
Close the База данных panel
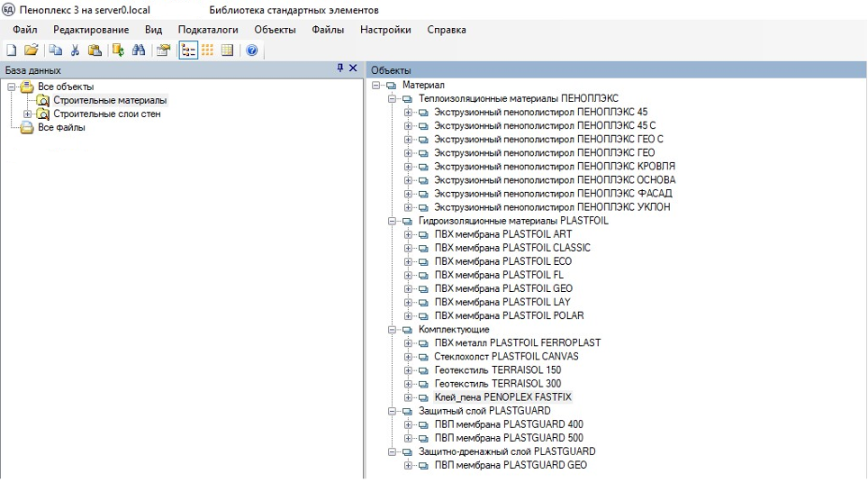coord(354,68)
